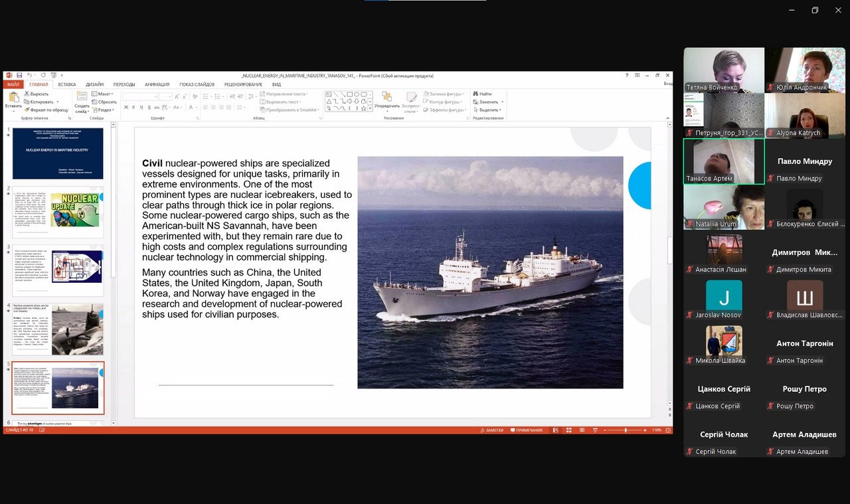Open Layout (Макет) dropdown

pos(103,94)
